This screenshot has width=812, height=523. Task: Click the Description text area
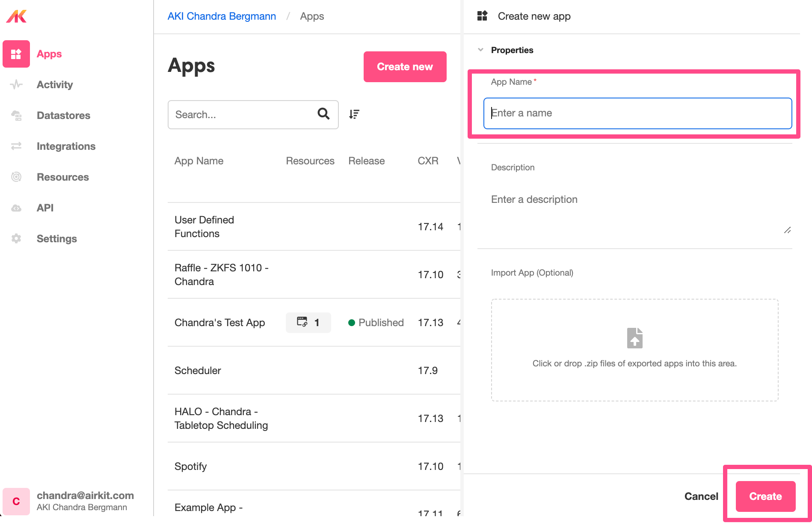(635, 213)
